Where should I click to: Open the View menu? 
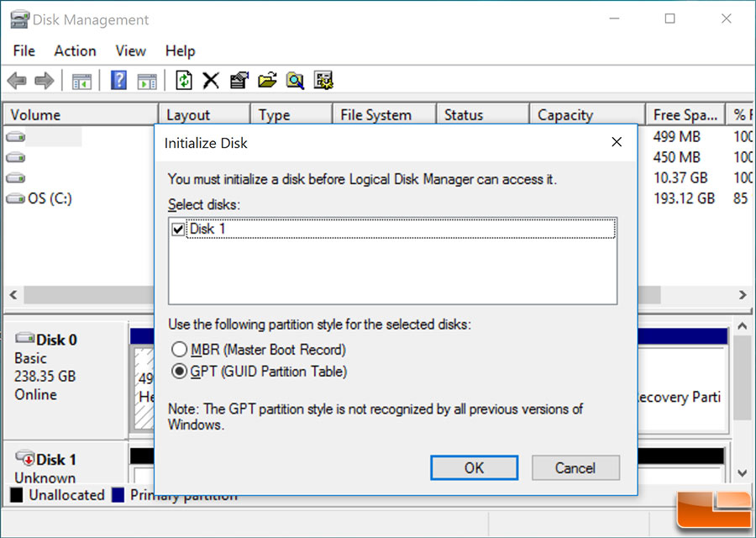[x=131, y=50]
